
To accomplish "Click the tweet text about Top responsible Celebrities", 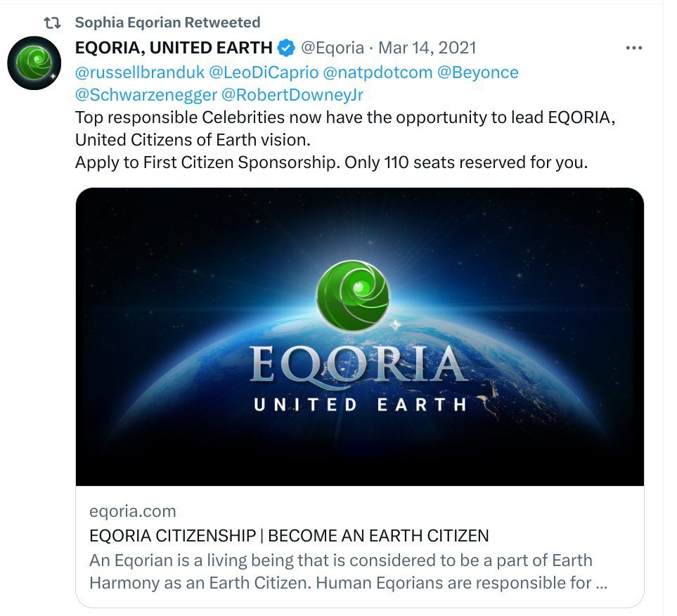I will coord(345,140).
